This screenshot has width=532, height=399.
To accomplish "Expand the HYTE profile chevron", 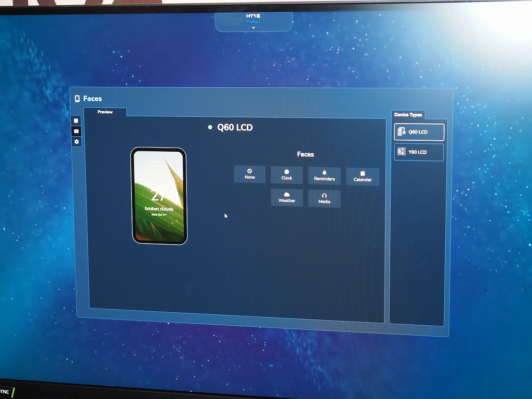I will [x=254, y=28].
